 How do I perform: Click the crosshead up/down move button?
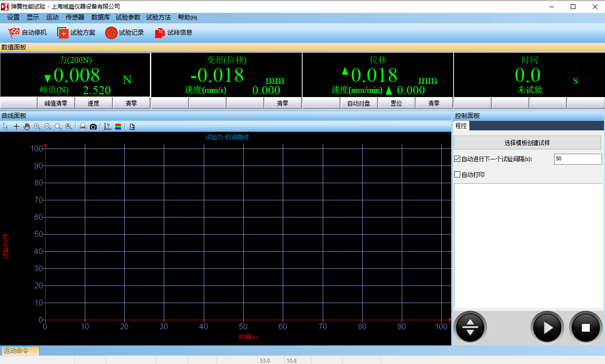point(470,327)
